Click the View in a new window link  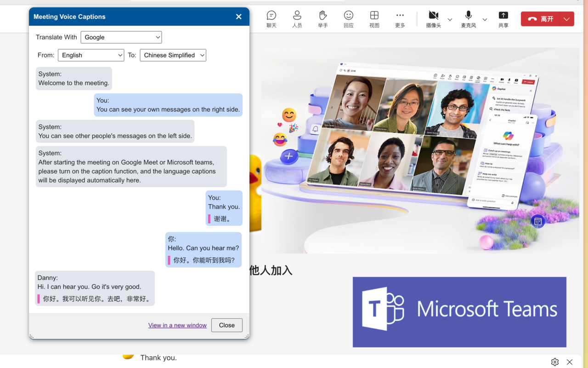pyautogui.click(x=177, y=325)
